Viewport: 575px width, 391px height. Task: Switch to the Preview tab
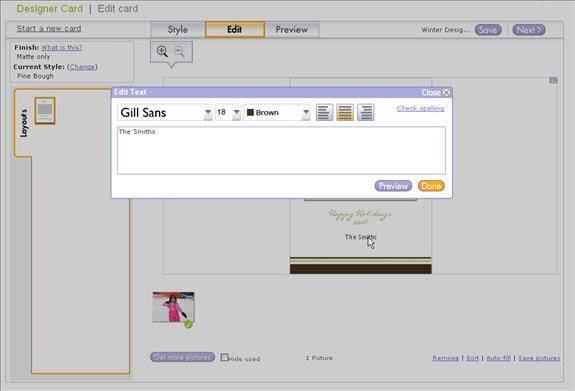click(292, 30)
